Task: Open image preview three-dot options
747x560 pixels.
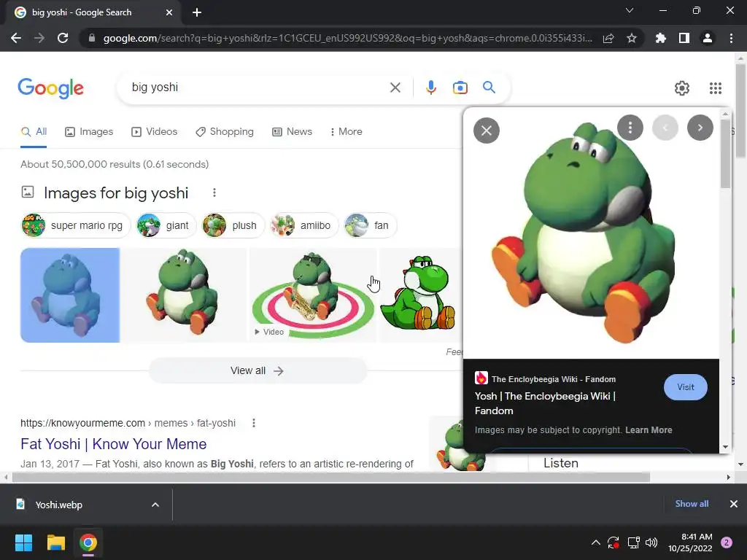Action: click(x=630, y=128)
